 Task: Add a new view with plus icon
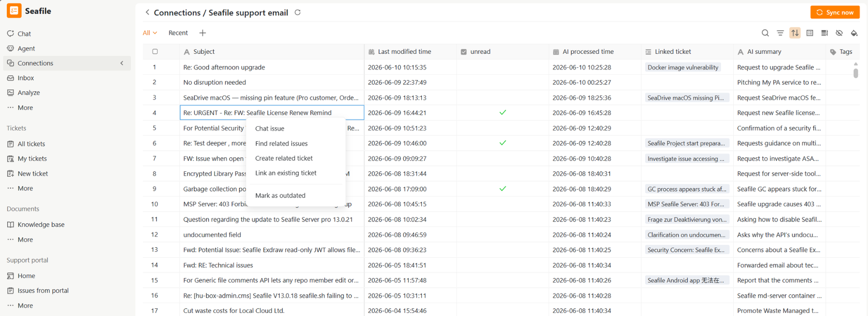[203, 33]
